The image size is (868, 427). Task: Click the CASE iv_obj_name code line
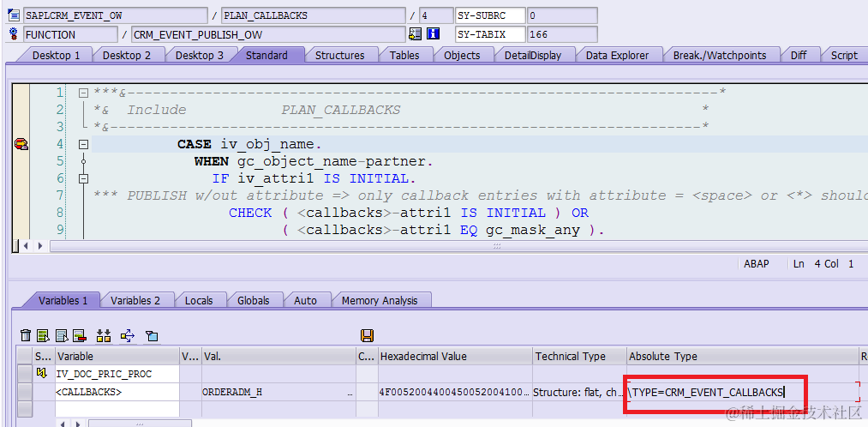(x=249, y=145)
